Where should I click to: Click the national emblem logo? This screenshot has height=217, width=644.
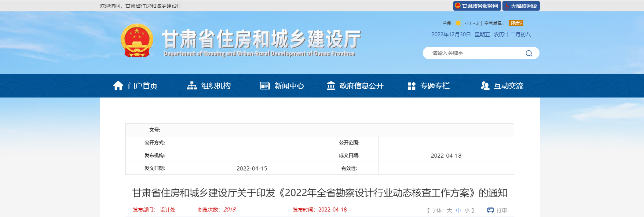[137, 41]
